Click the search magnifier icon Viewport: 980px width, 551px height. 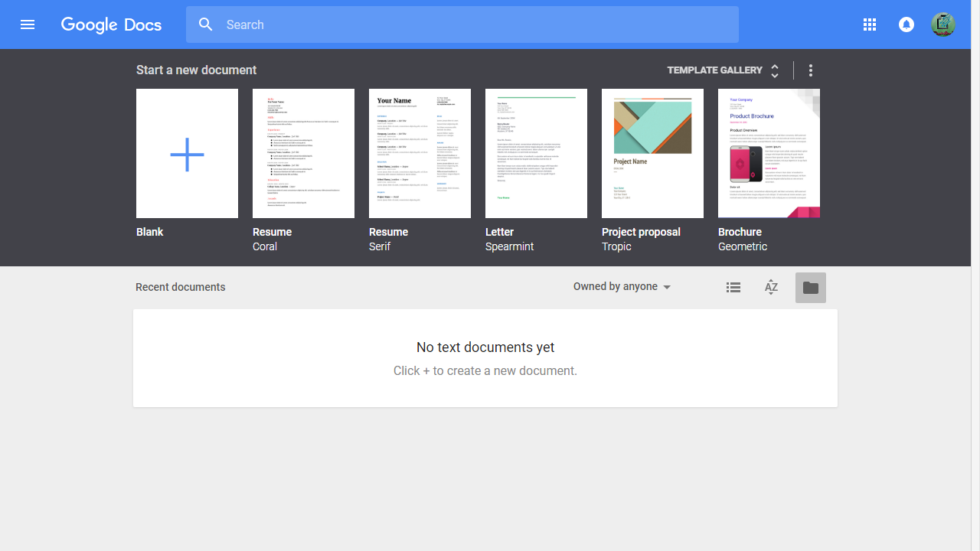point(206,24)
